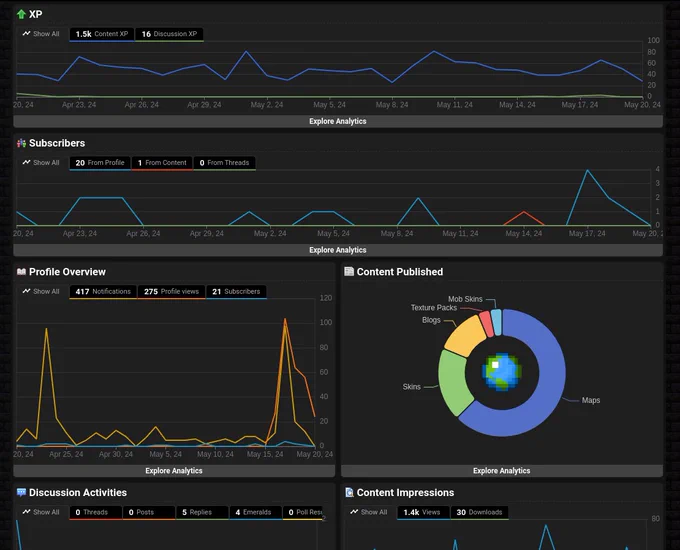Toggle the Downloads series
Viewport: 680px width, 550px height.
pyautogui.click(x=479, y=513)
